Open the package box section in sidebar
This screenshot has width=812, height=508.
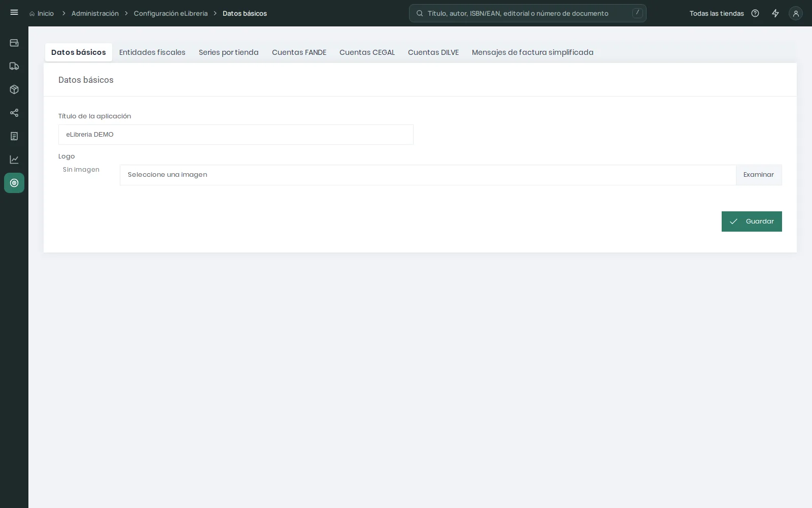pos(14,89)
